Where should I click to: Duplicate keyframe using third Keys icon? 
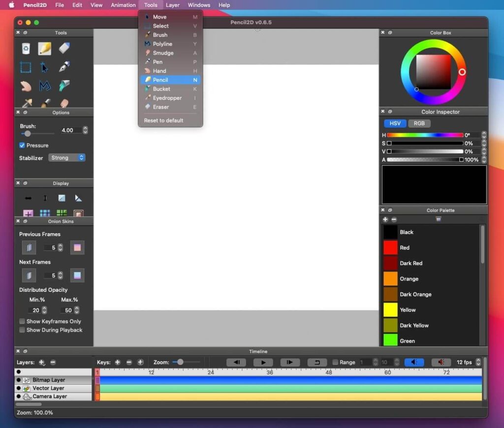click(140, 363)
